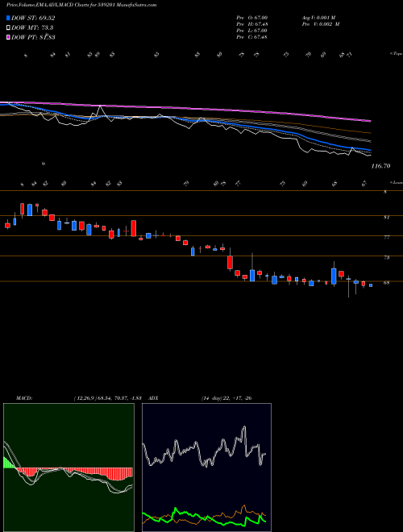
Task: Click the 77 price axis label
Action: (x=386, y=238)
